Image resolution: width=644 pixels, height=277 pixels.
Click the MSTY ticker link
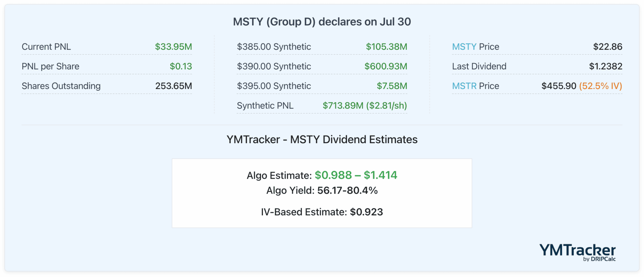coord(464,47)
